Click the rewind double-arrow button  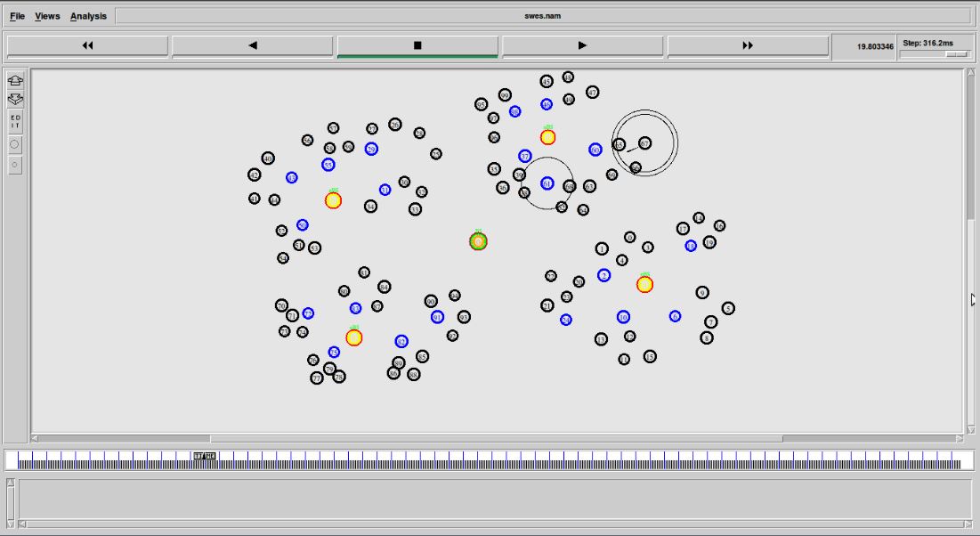[87, 45]
